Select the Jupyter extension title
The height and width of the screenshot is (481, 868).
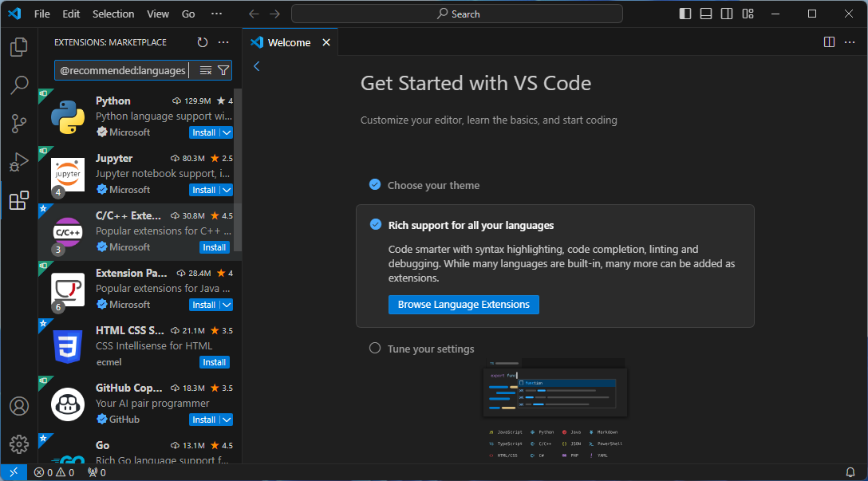[114, 158]
